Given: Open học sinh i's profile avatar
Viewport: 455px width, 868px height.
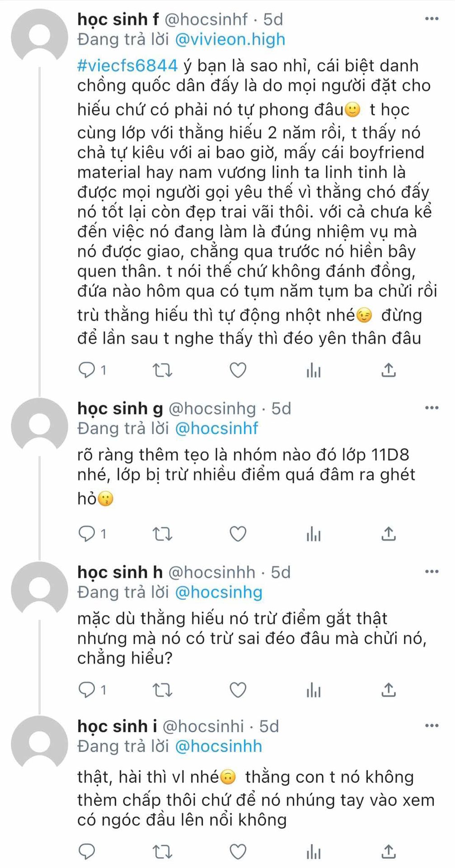Looking at the screenshot, I should point(39,744).
